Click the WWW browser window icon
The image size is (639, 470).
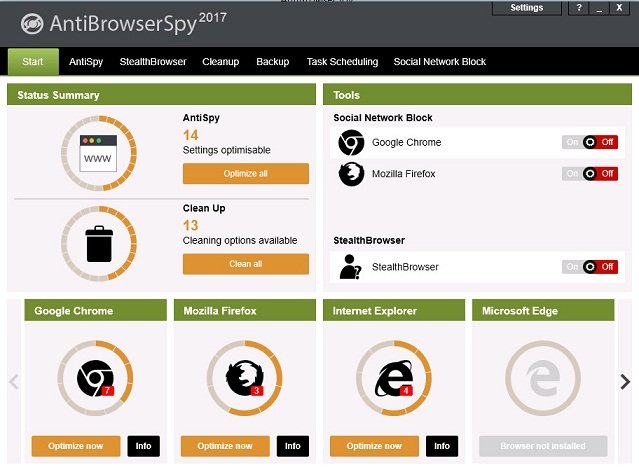point(98,153)
